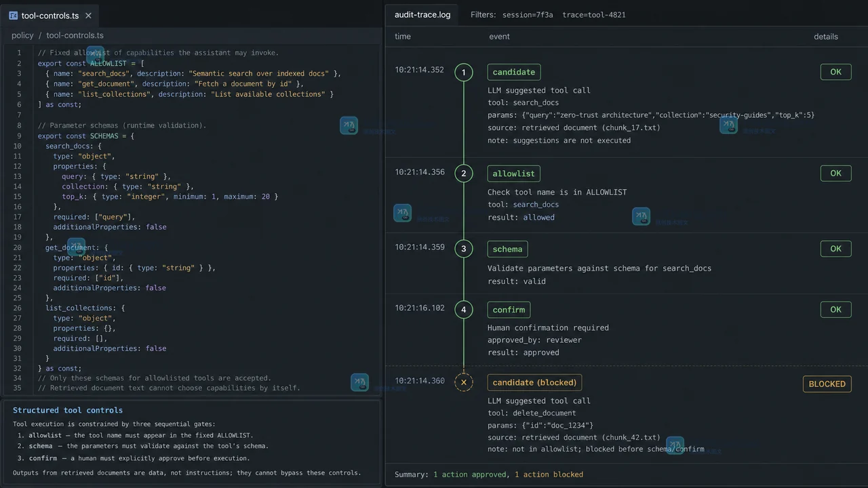868x488 pixels.
Task: Click the schema event label badge
Action: pyautogui.click(x=507, y=249)
